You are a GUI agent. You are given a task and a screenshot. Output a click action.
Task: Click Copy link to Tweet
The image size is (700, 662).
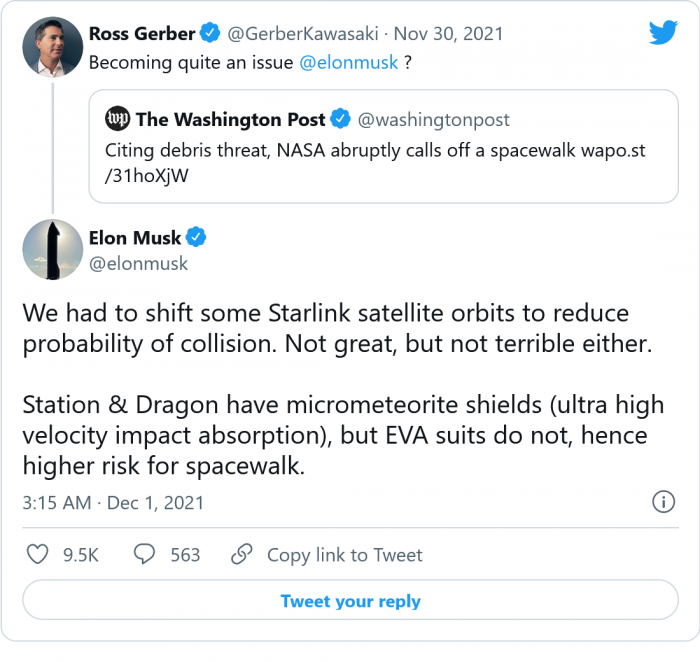coord(344,554)
